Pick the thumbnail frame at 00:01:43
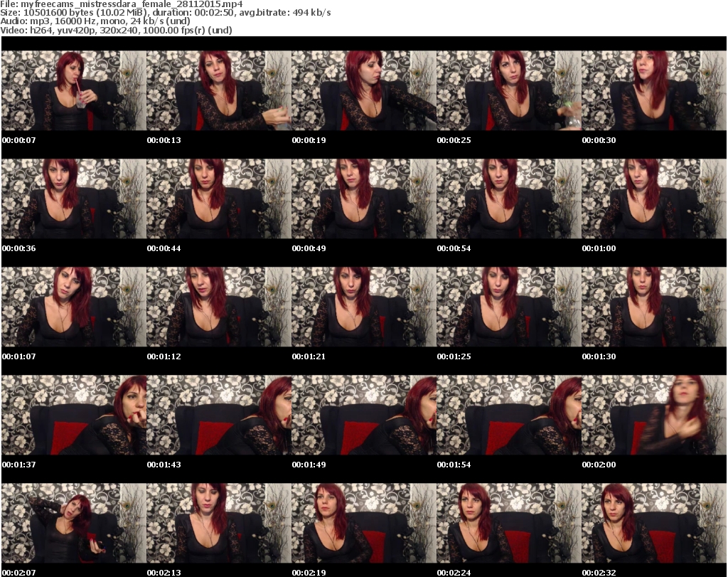 pos(219,415)
